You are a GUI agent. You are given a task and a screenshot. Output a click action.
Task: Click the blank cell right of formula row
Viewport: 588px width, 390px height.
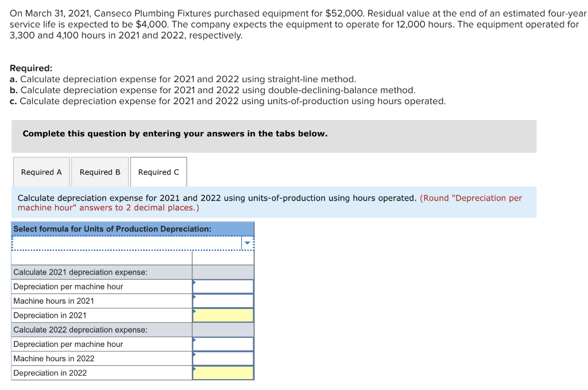[223, 258]
